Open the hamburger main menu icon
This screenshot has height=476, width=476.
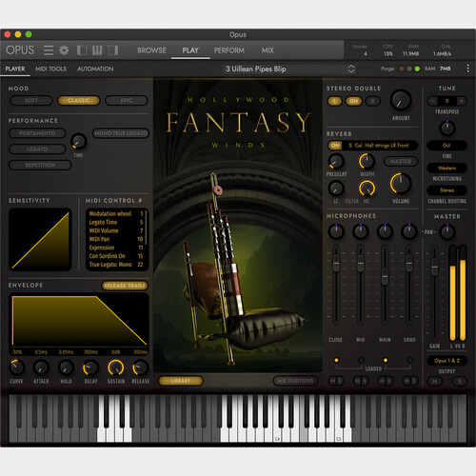click(49, 50)
